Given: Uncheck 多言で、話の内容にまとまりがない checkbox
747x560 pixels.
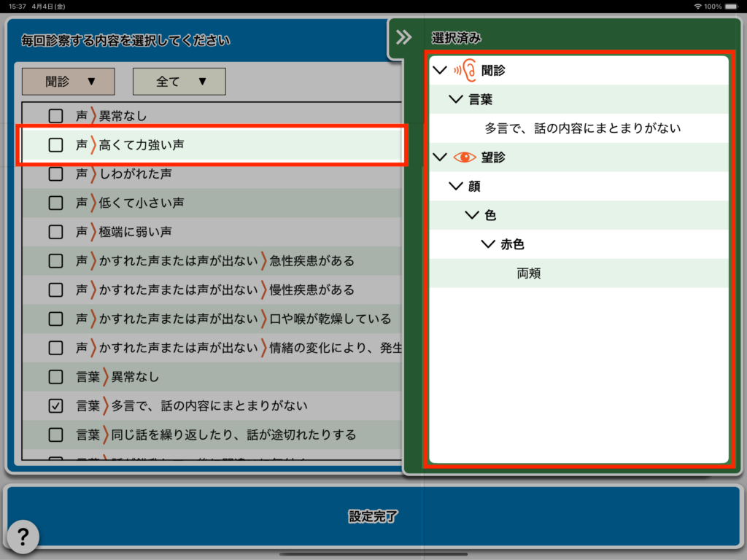Looking at the screenshot, I should (x=55, y=406).
